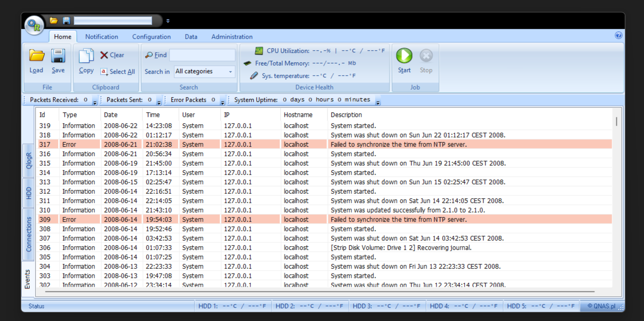The image size is (644, 321).
Task: Select the Events side tab
Action: (28, 279)
